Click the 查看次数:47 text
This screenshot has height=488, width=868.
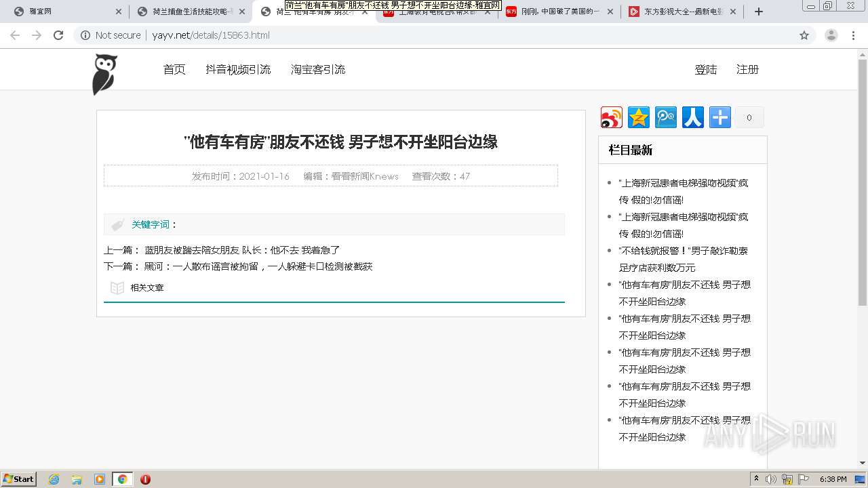(441, 176)
